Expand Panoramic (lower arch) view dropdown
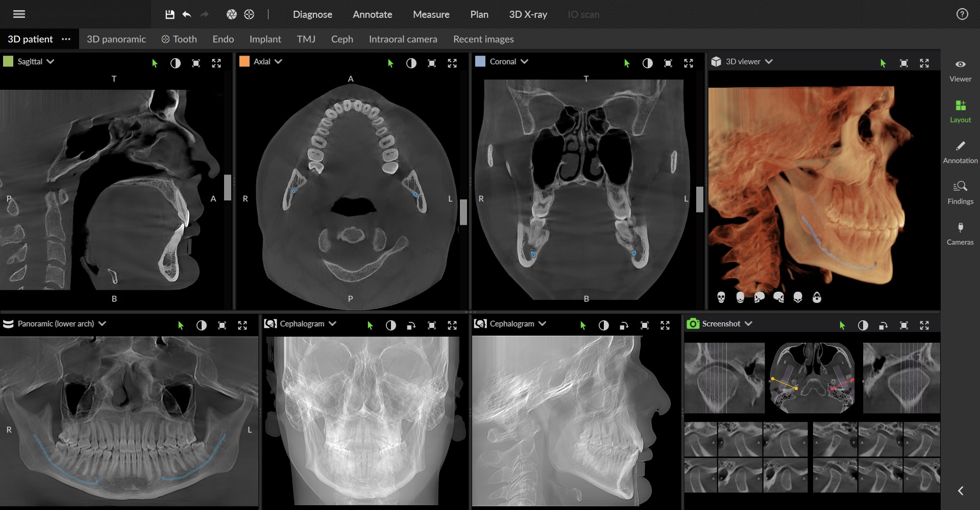The height and width of the screenshot is (510, 980). pos(102,323)
